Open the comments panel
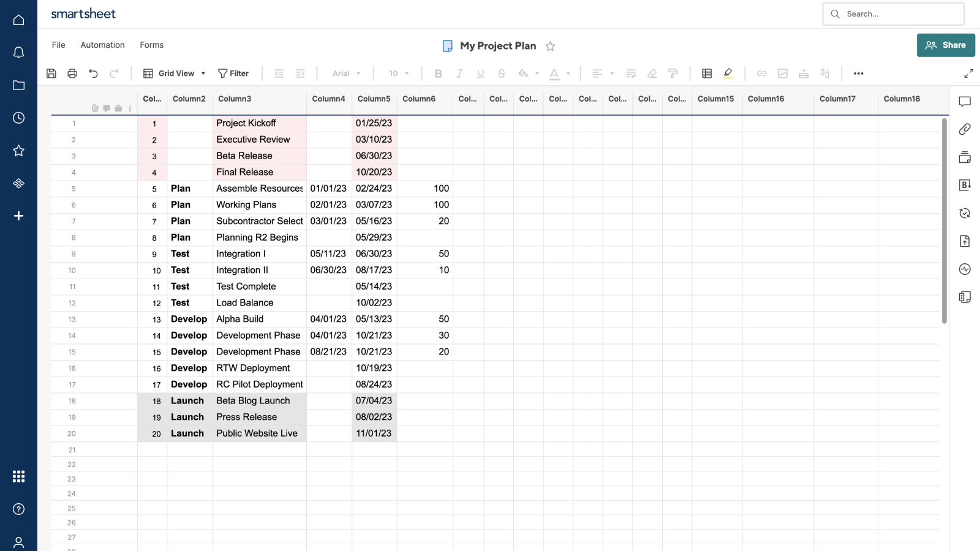Viewport: 980px width, 551px height. [x=965, y=102]
